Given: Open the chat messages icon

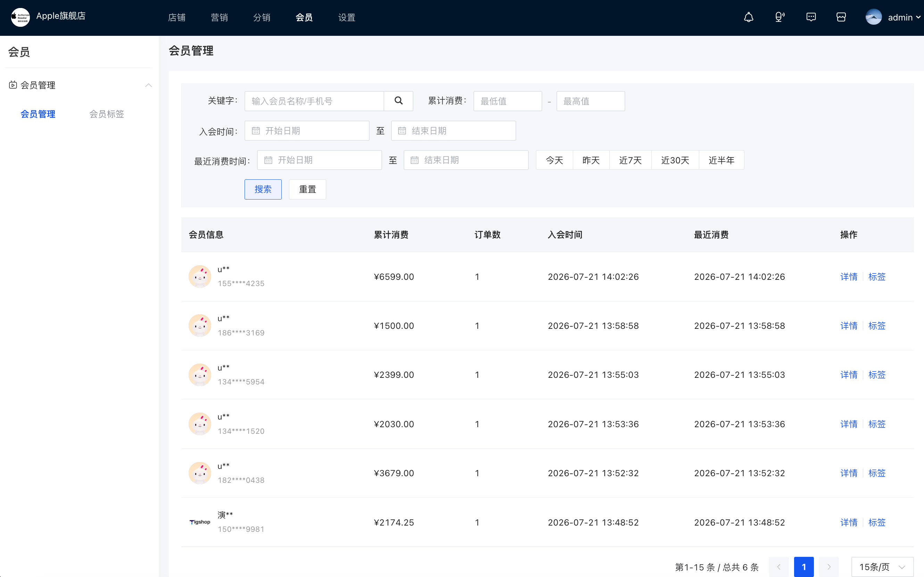Looking at the screenshot, I should (x=811, y=17).
